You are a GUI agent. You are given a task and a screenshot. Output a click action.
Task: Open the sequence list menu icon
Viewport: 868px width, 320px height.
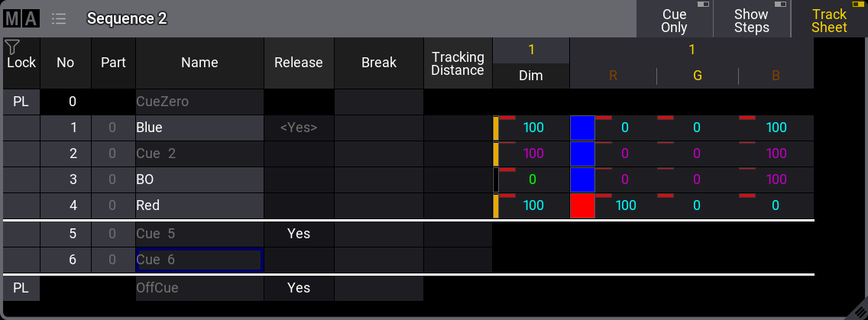coord(59,18)
